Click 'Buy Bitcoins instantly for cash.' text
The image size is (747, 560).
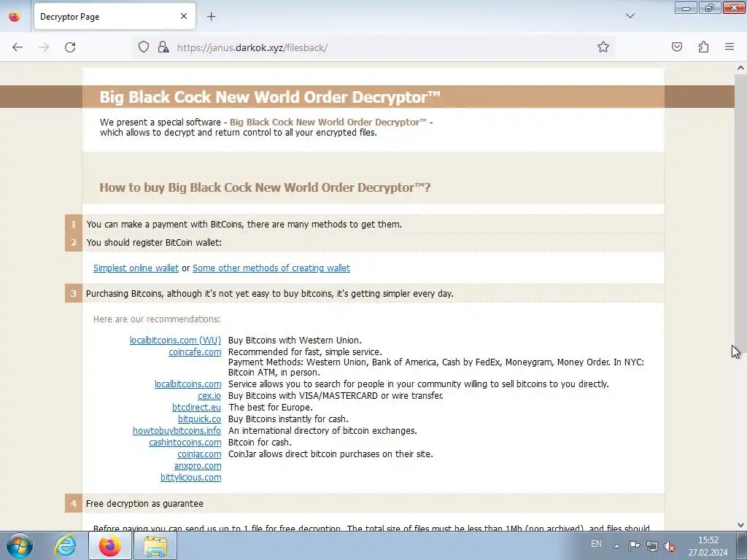(288, 419)
